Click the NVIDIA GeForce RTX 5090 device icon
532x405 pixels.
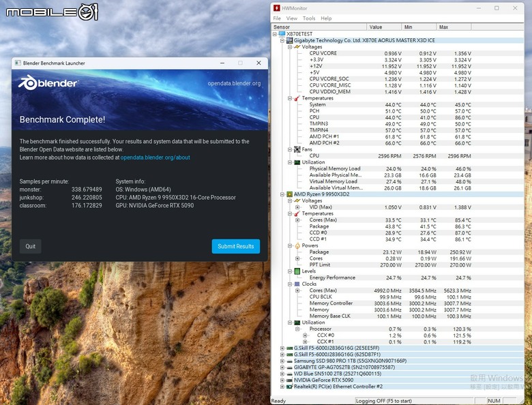click(x=289, y=380)
